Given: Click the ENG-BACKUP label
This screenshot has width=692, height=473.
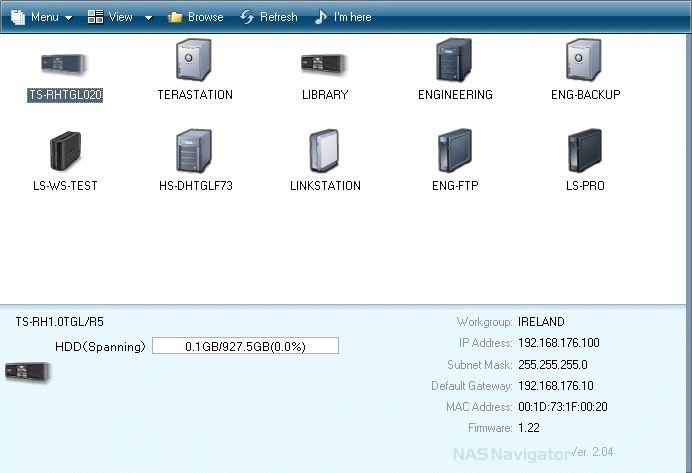Looking at the screenshot, I should click(x=586, y=95).
